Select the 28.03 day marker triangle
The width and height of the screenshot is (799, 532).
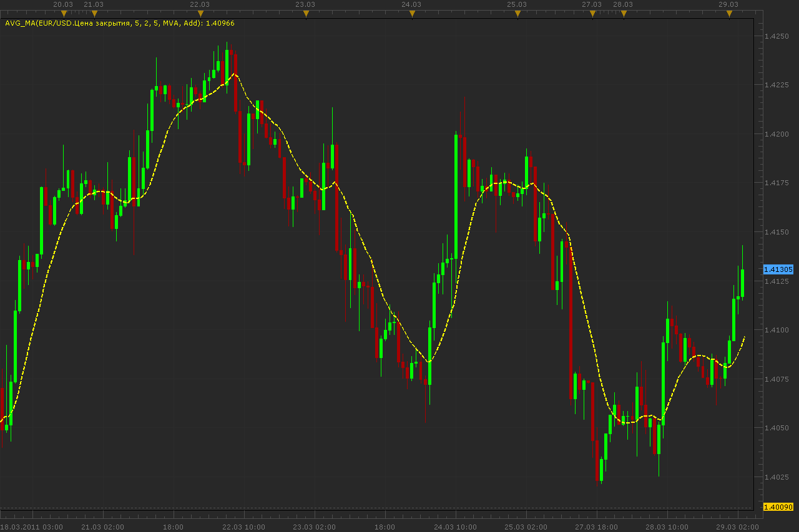coord(624,13)
